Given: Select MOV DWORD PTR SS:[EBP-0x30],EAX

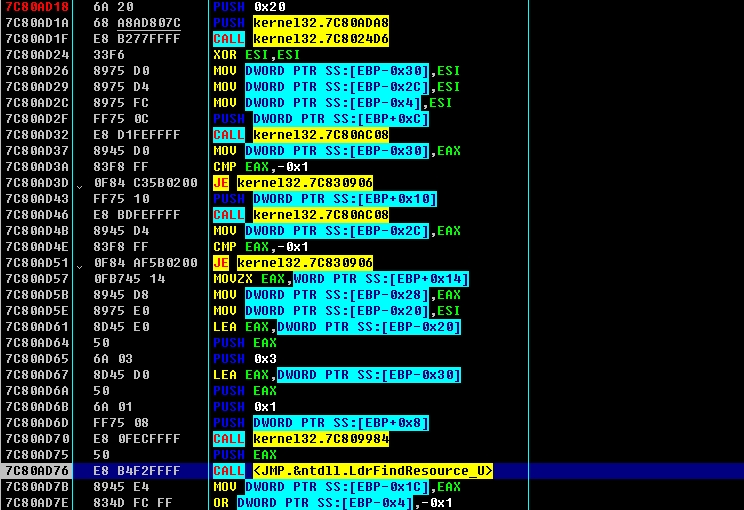Looking at the screenshot, I should point(336,151).
